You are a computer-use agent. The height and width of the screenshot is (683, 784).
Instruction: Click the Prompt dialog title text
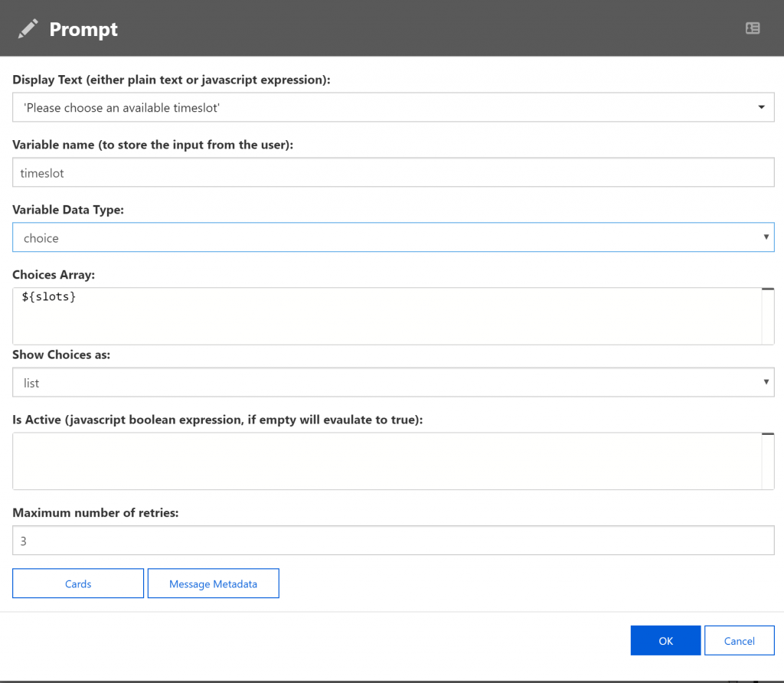83,30
